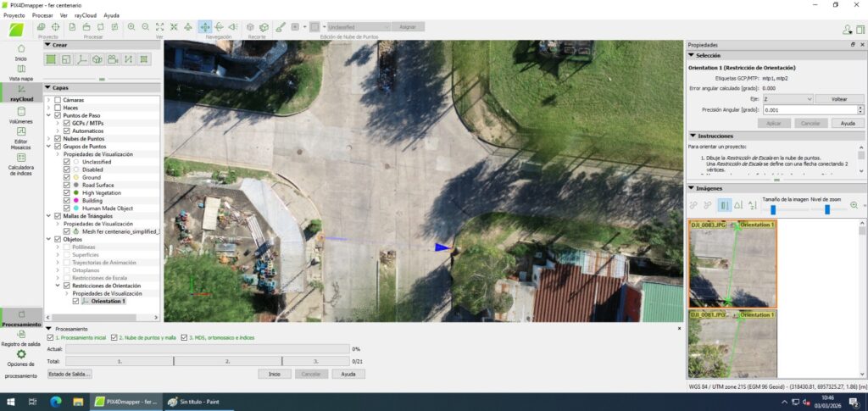Expand the Polilíneas tree node
This screenshot has width=868, height=411.
(x=58, y=247)
